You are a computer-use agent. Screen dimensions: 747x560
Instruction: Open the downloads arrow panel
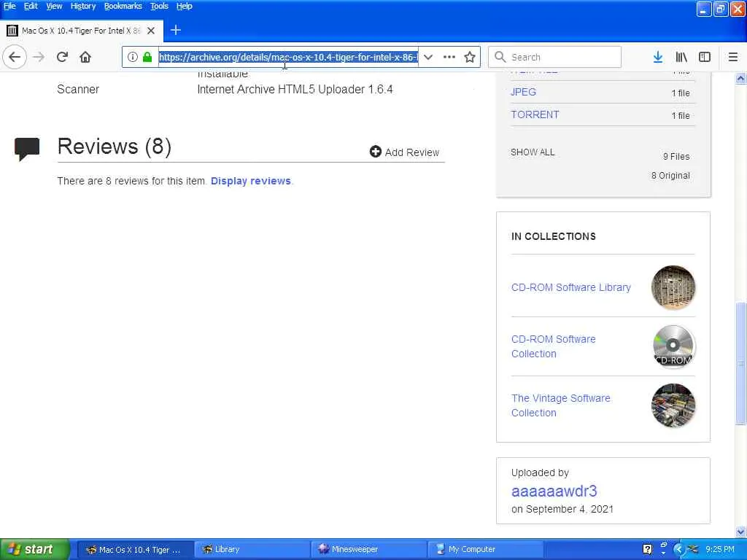(658, 57)
